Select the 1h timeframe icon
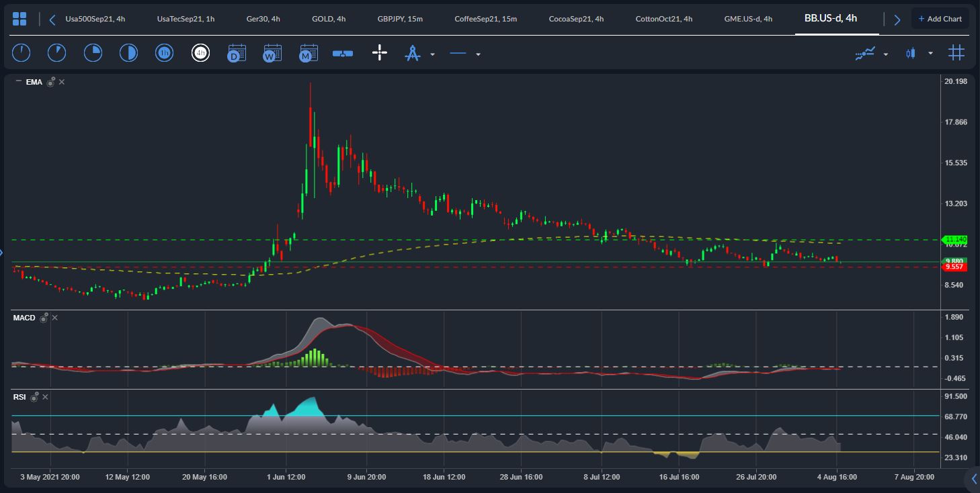This screenshot has width=980, height=493. (164, 53)
